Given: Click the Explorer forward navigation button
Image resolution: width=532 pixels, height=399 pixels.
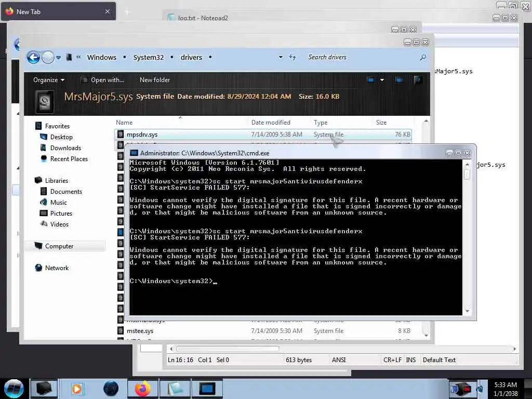Looking at the screenshot, I should coord(48,57).
